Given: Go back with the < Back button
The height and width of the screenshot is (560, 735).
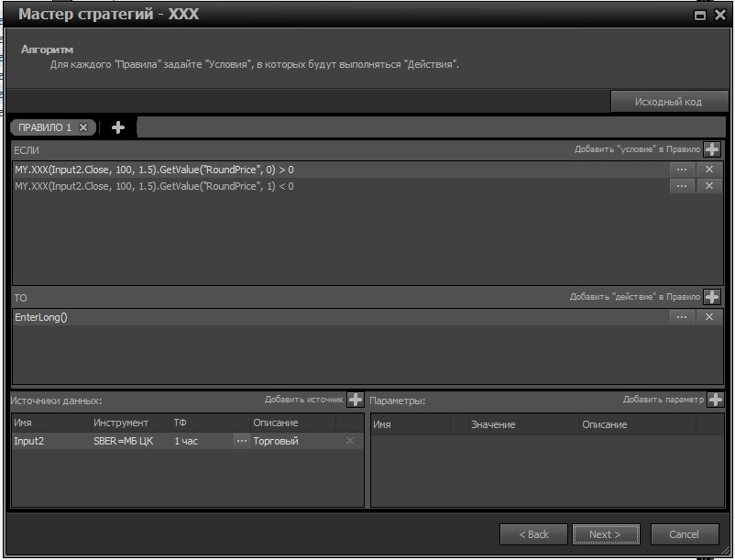Looking at the screenshot, I should (x=533, y=534).
